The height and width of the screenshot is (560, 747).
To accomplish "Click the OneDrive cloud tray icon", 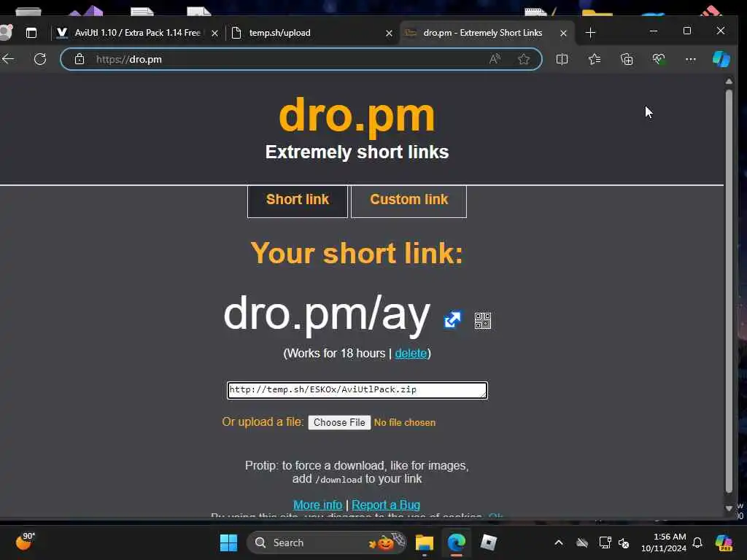I will pyautogui.click(x=582, y=542).
